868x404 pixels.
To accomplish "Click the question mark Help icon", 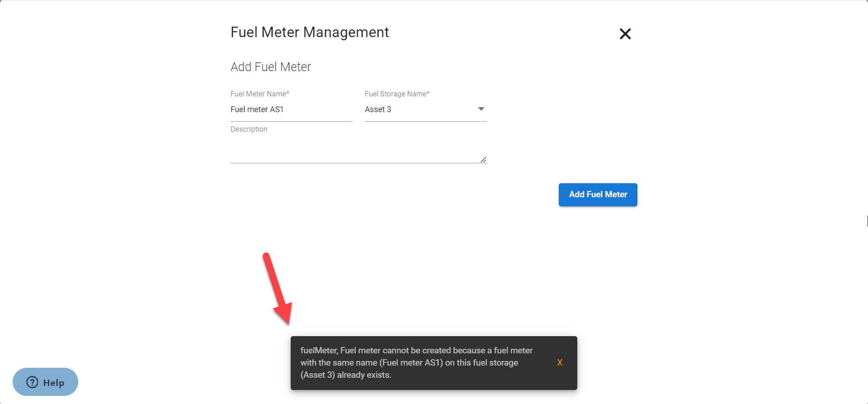I will click(x=32, y=382).
